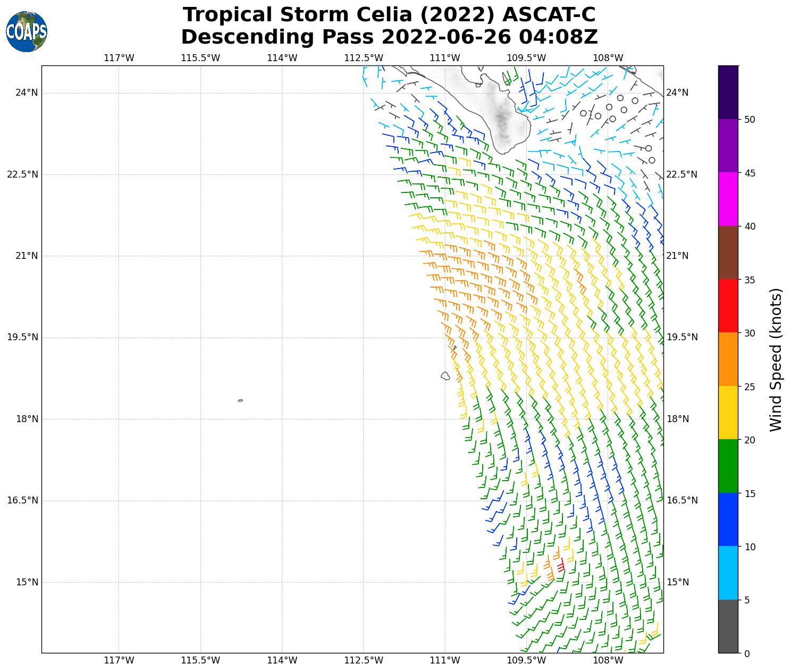
Task: Click the COAPS globe logo
Action: click(27, 32)
